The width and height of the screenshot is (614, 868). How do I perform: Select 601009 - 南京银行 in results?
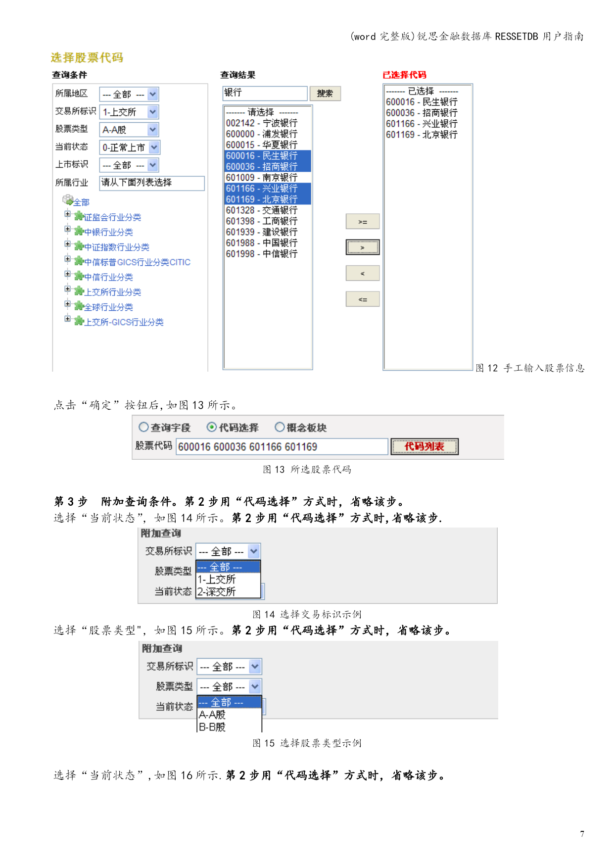click(x=268, y=178)
